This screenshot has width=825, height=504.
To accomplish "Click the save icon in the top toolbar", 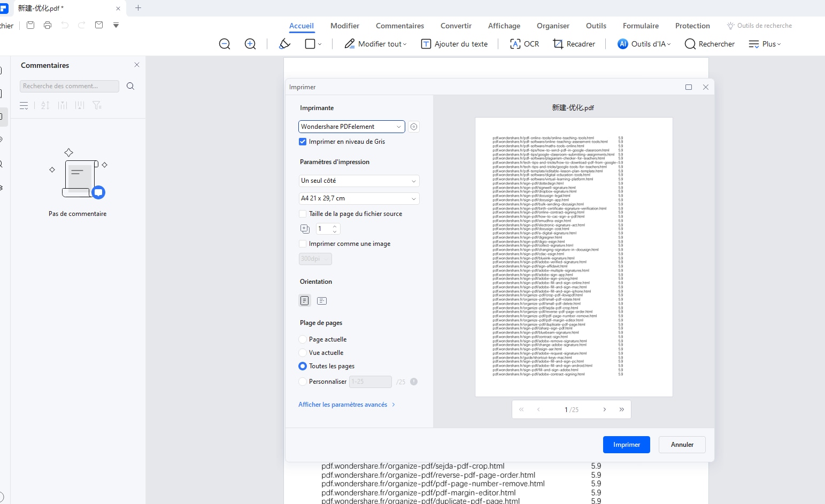I will tap(30, 25).
